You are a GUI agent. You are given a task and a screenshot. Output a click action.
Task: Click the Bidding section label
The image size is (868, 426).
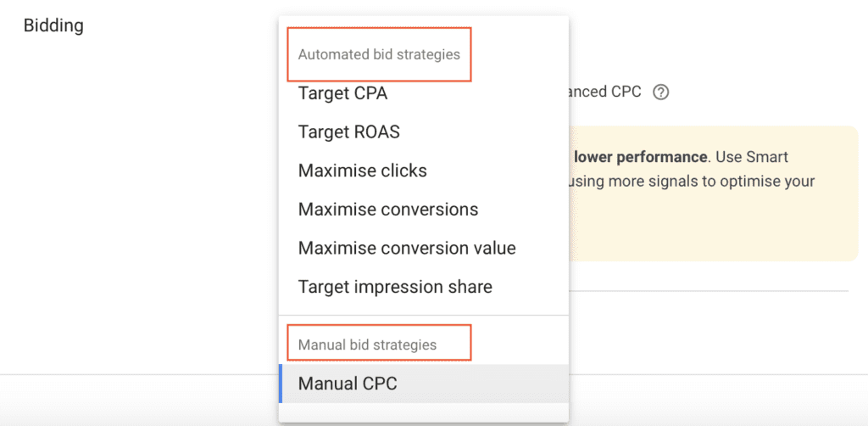click(x=53, y=25)
